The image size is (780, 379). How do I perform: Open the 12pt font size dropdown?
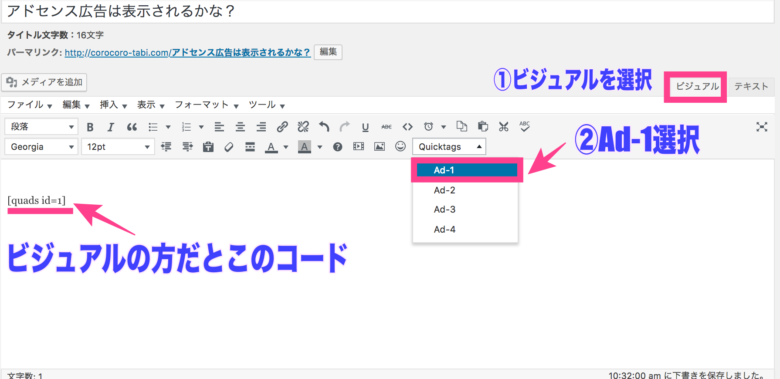(x=118, y=147)
